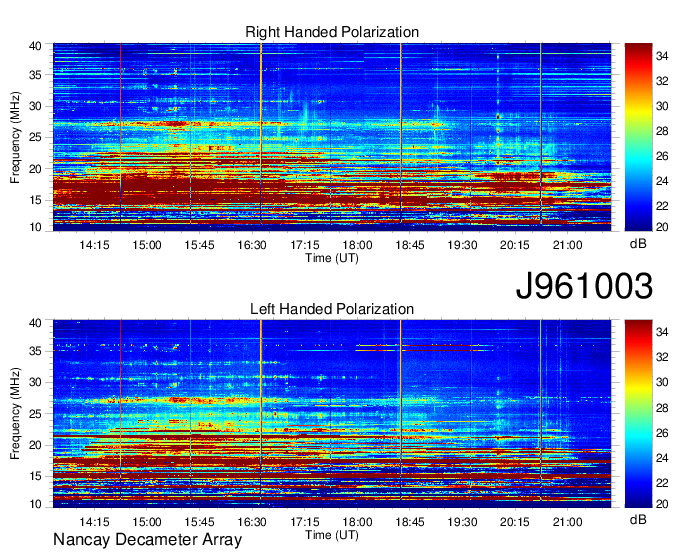The height and width of the screenshot is (552, 680).
Task: Select the Frequency (MHz) axis label of the left-handed plot
Action: pos(15,414)
